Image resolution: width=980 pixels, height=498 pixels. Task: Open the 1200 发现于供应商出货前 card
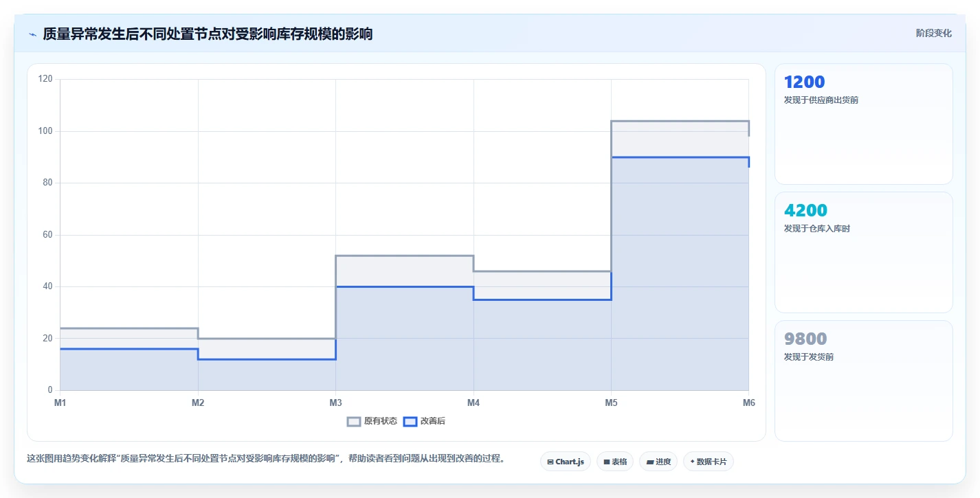pyautogui.click(x=864, y=124)
